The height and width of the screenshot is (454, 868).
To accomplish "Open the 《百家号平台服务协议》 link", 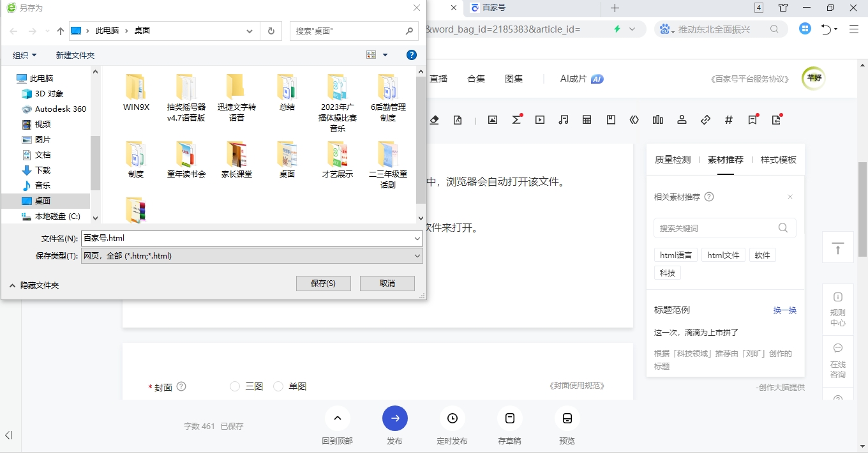I will 750,79.
